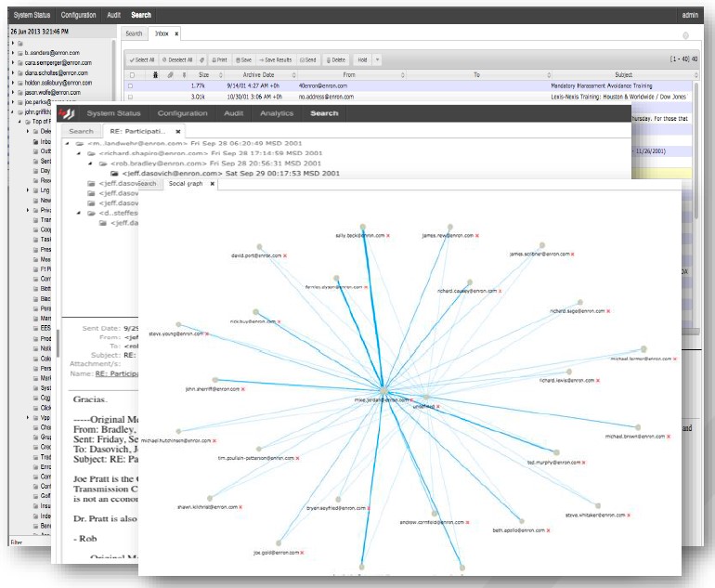Collapse the richard.shapiro@enron.com thread node
The height and width of the screenshot is (588, 715).
79,153
